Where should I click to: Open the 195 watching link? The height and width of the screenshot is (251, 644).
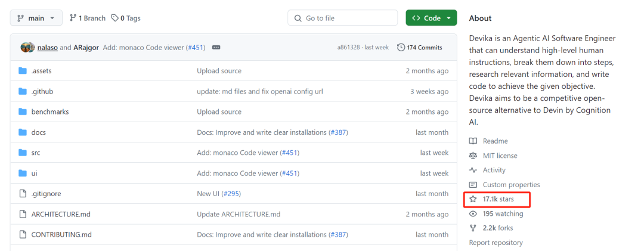[503, 213]
